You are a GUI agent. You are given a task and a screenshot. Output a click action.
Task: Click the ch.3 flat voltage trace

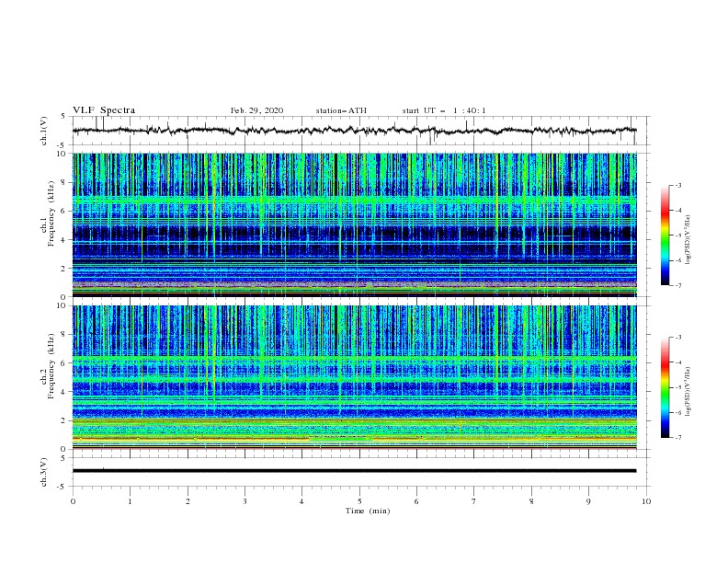(354, 471)
